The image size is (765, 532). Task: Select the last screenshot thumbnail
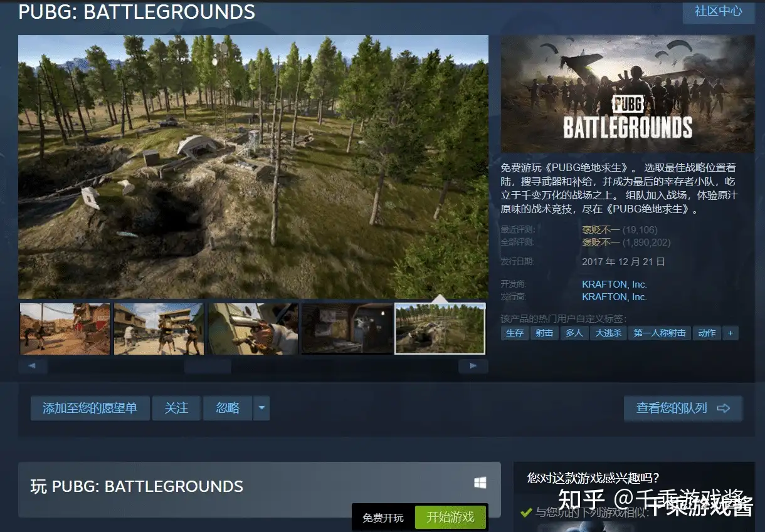point(439,328)
